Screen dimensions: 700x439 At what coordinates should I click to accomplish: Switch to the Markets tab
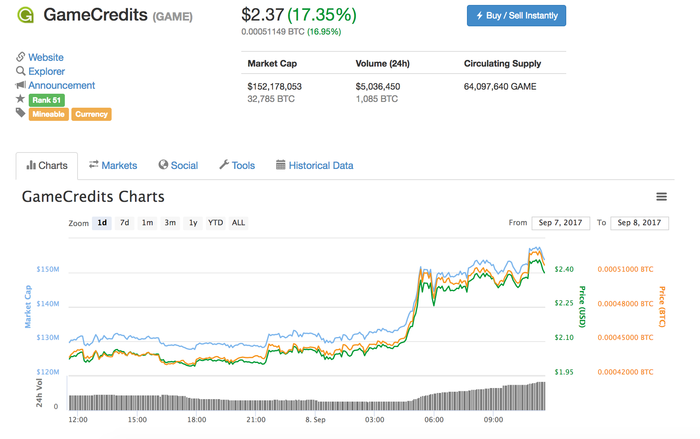(x=113, y=166)
